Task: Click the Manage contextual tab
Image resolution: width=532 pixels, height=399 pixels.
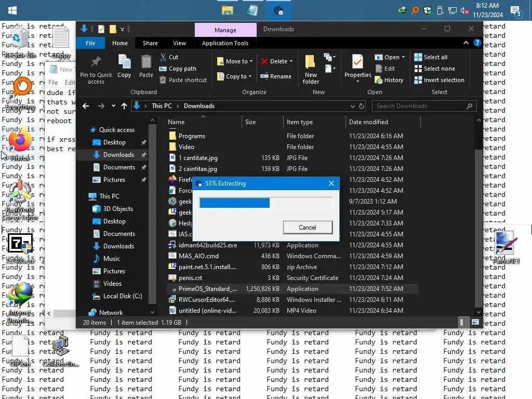Action: [225, 30]
